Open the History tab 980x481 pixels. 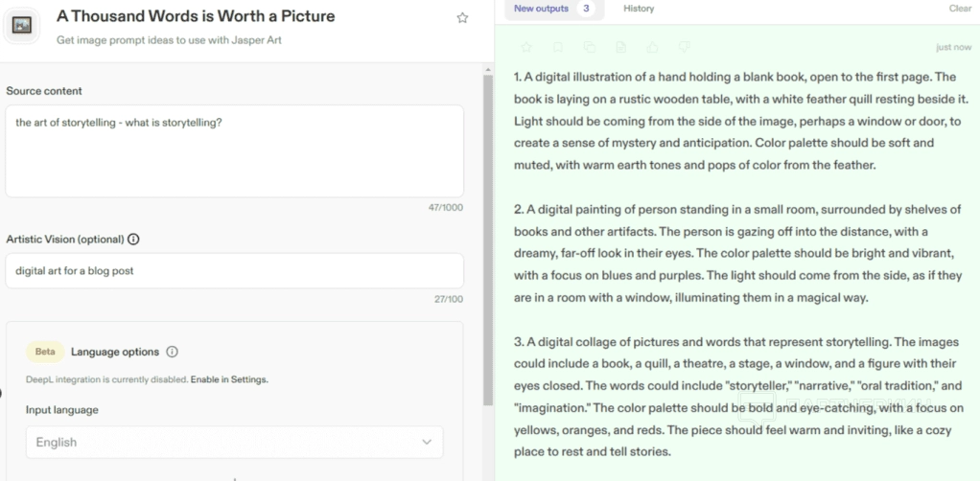639,9
